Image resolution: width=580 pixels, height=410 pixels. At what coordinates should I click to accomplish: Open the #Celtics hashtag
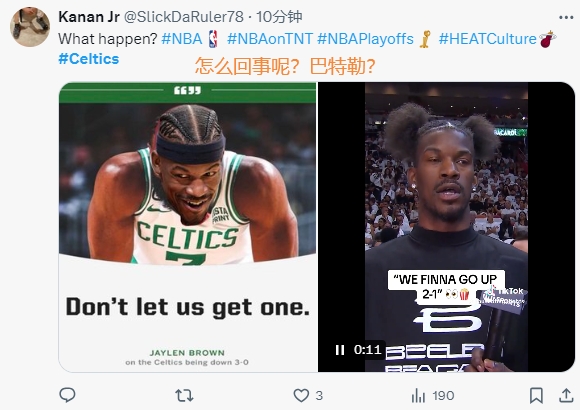89,59
